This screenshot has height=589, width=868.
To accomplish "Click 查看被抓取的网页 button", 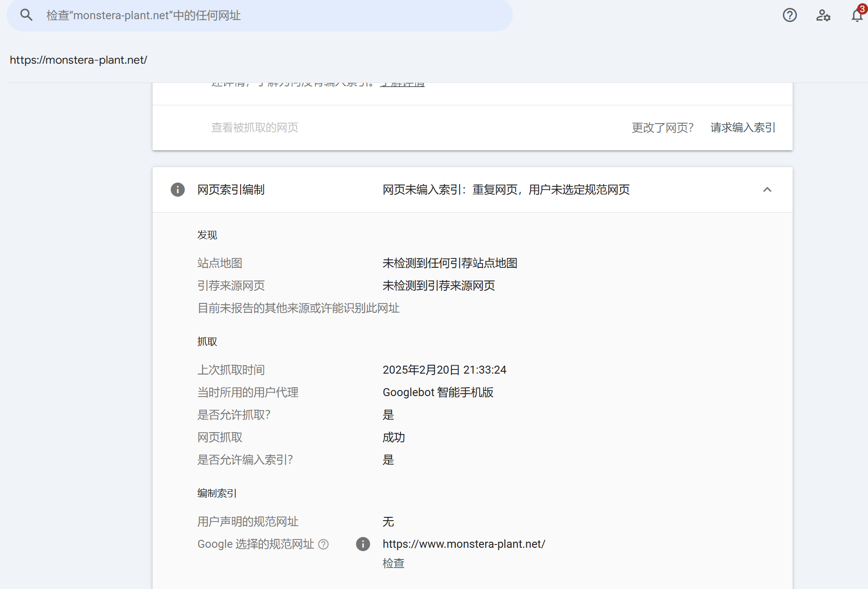I will [255, 127].
